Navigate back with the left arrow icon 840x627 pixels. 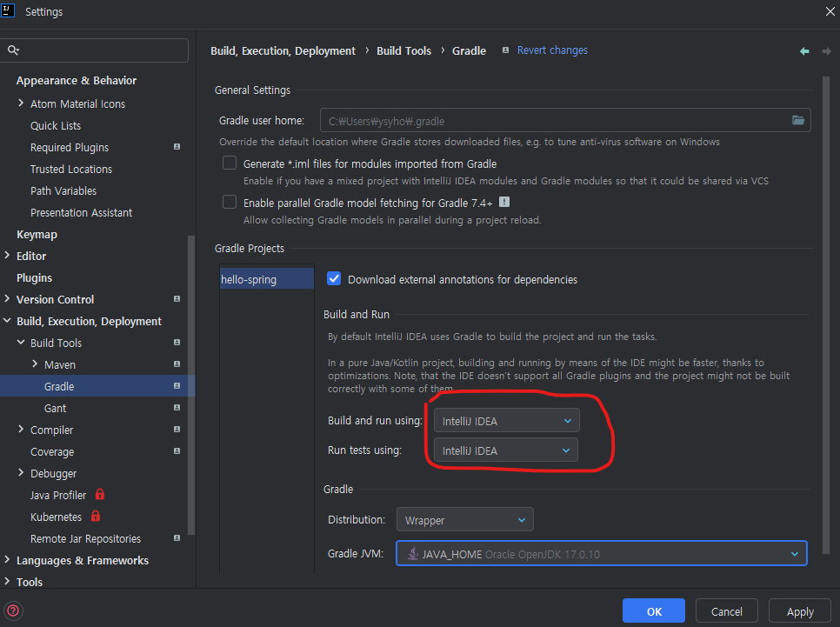pos(804,51)
